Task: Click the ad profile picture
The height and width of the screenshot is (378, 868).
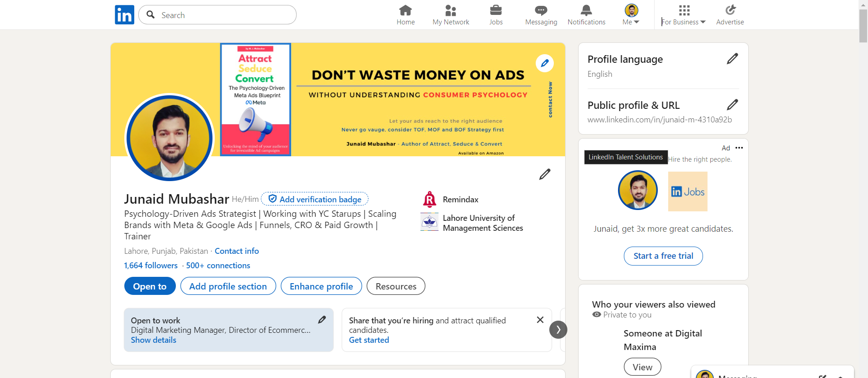Action: pyautogui.click(x=638, y=190)
